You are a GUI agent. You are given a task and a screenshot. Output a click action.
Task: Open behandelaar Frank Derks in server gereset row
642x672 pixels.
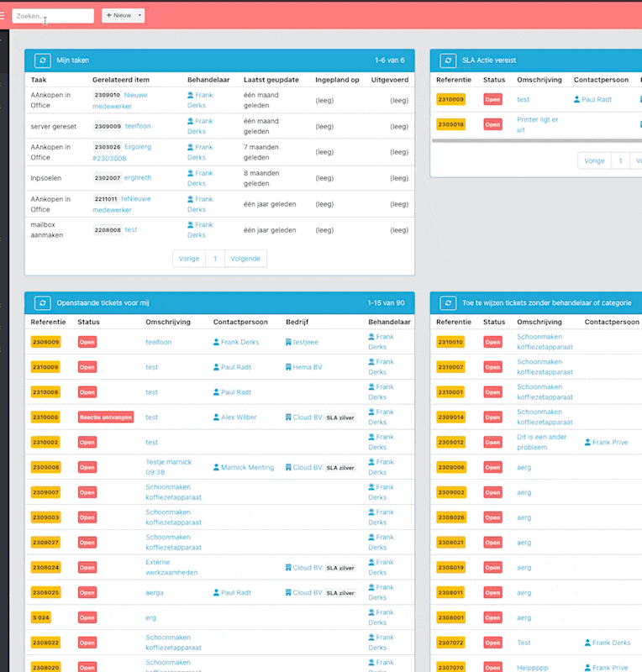[200, 127]
